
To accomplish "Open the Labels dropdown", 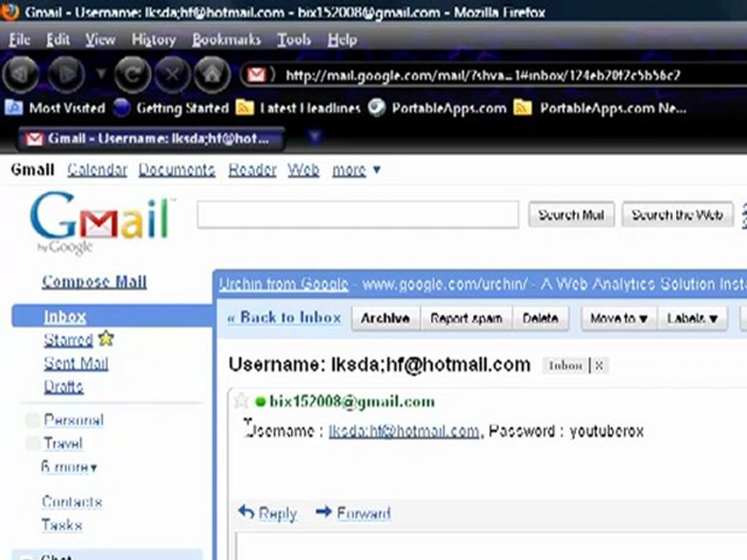I will point(693,317).
